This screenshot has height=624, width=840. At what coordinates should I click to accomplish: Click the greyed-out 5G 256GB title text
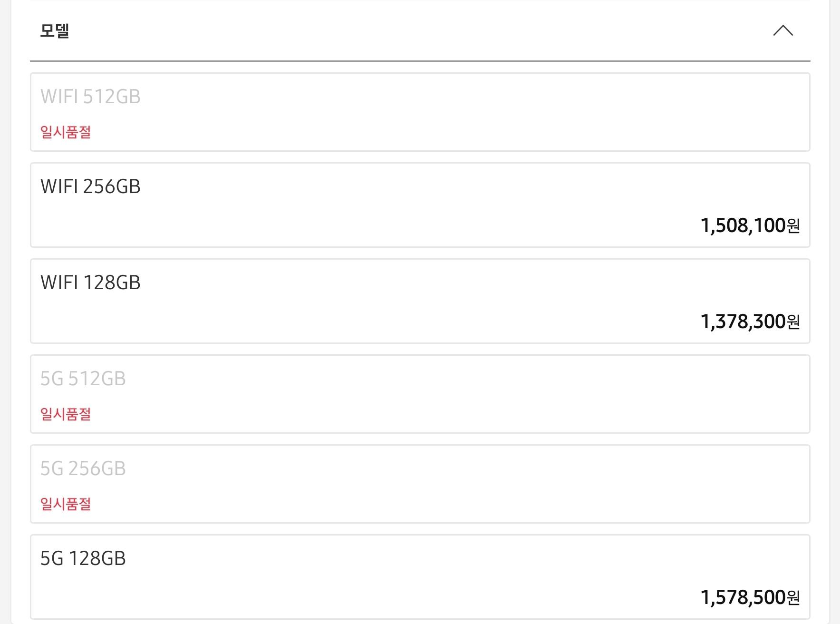pos(83,468)
